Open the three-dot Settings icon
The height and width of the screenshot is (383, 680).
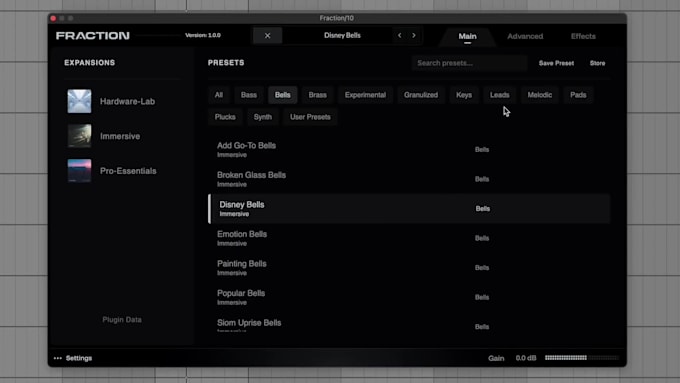(58, 358)
